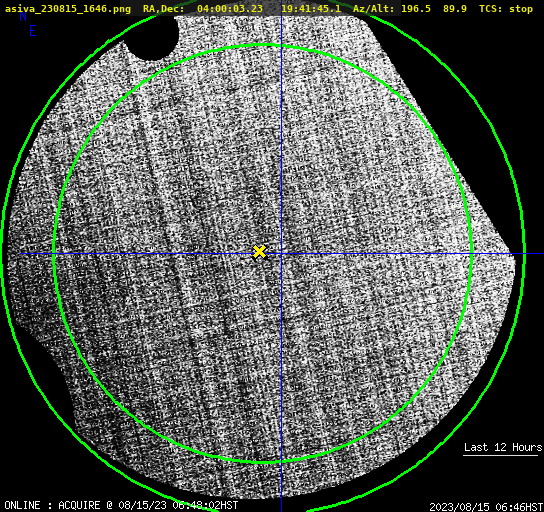
Task: Click the Az/Alt: label in header
Action: pos(374,9)
